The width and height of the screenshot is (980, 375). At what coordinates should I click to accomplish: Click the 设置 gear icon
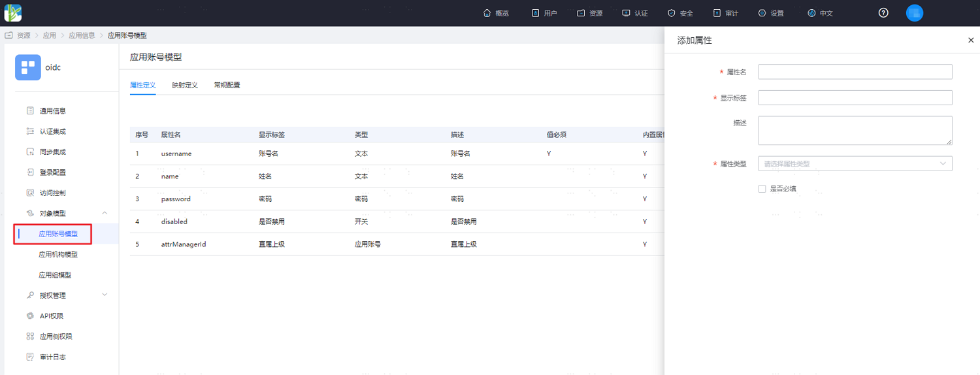coord(762,13)
